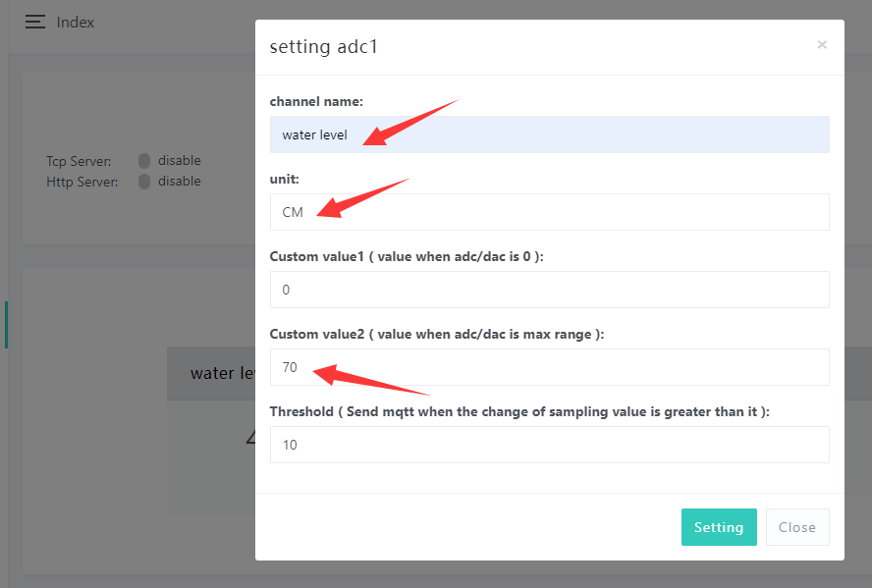
Task: Click the channel name label text
Action: [316, 101]
